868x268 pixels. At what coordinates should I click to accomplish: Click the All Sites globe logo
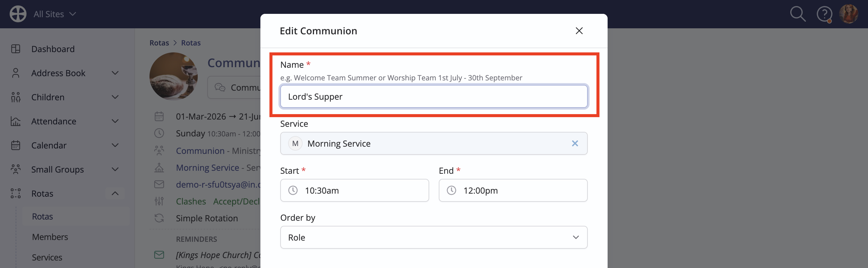[18, 14]
